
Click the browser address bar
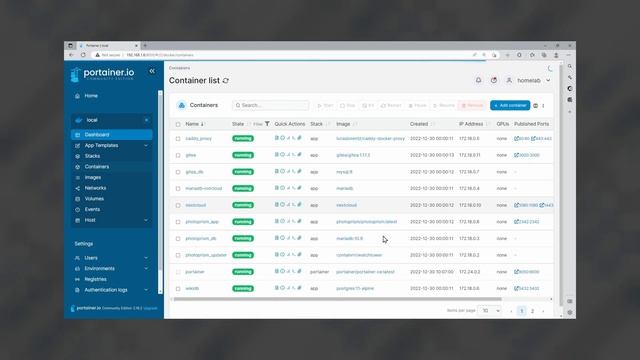pos(282,55)
